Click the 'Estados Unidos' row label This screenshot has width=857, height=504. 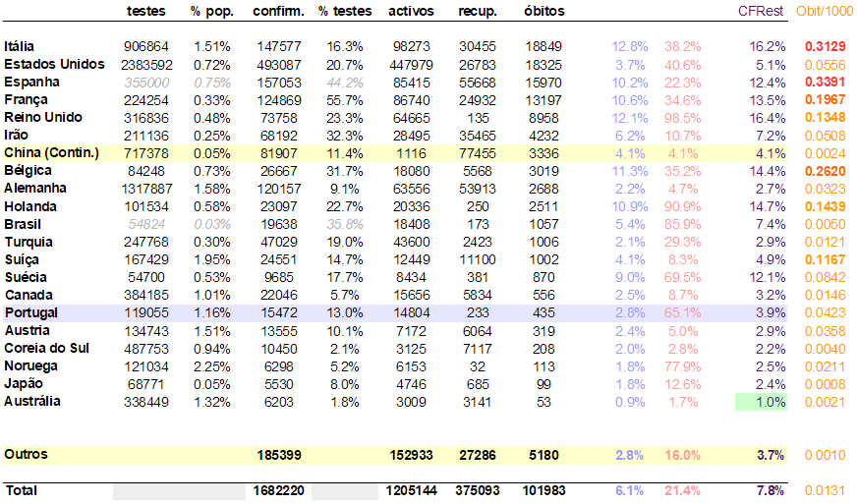54,65
